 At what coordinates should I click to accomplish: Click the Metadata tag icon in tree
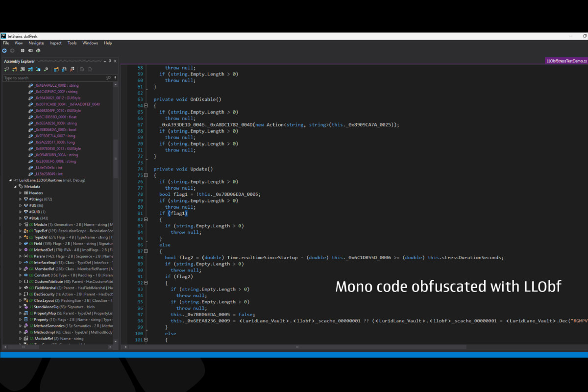[x=21, y=187]
